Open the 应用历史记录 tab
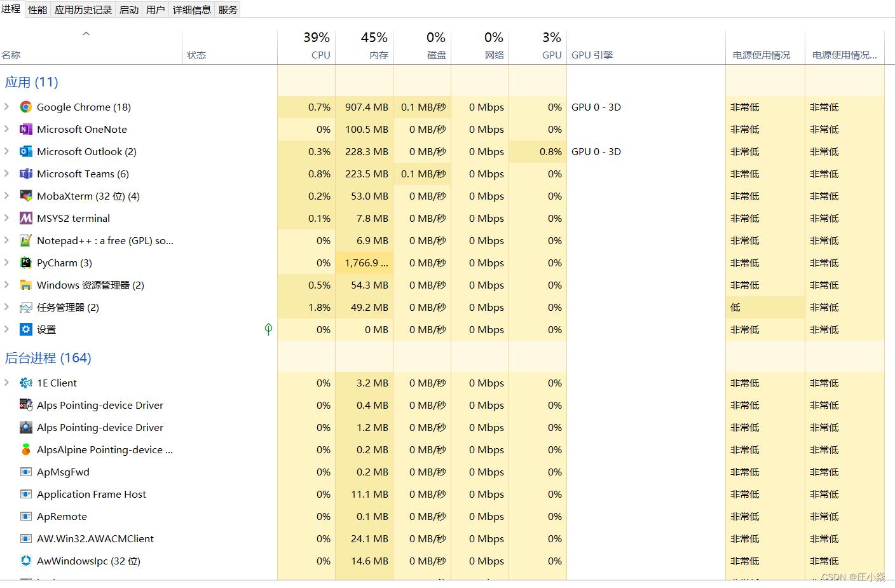 click(83, 10)
